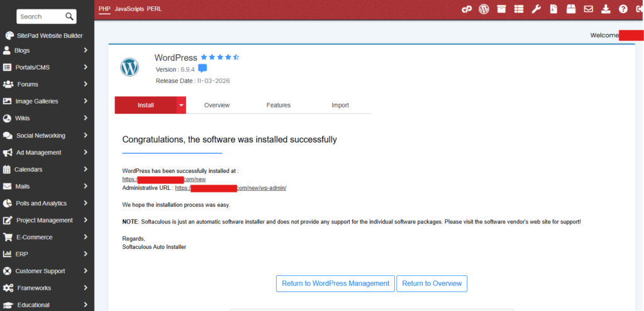Open the all installations list icon

pos(519,9)
